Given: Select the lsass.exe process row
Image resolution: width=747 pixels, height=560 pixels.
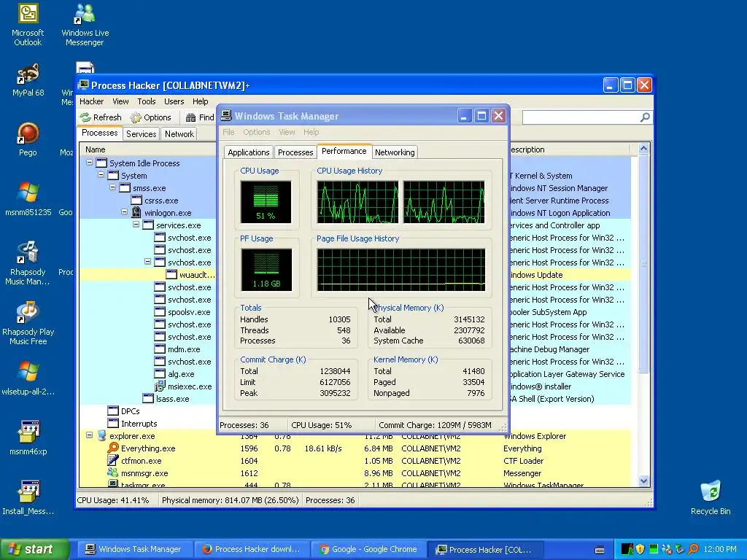Looking at the screenshot, I should [355, 399].
